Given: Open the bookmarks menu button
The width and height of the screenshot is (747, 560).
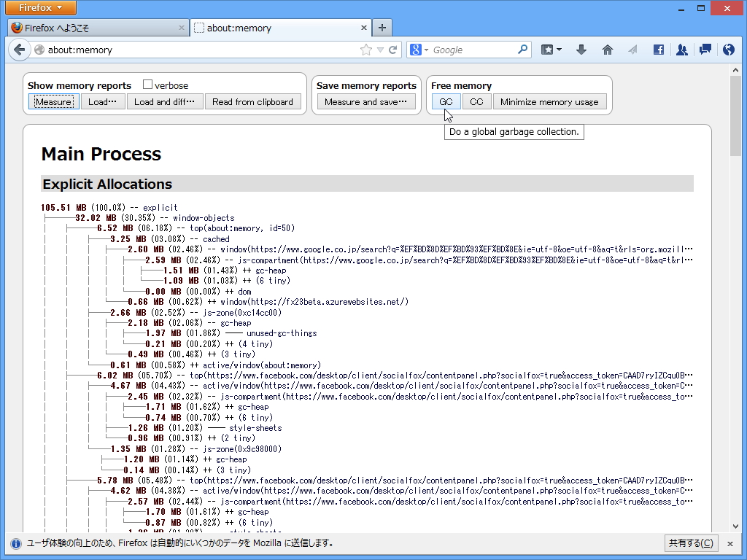Looking at the screenshot, I should click(551, 50).
